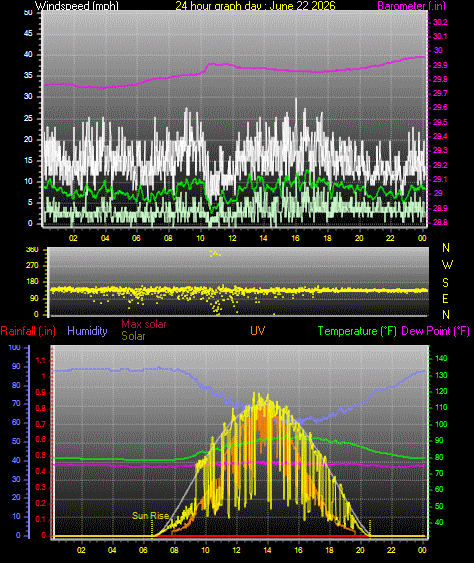Click hour label 18 under the solar graph
This screenshot has width=474, height=563.
[x=329, y=550]
